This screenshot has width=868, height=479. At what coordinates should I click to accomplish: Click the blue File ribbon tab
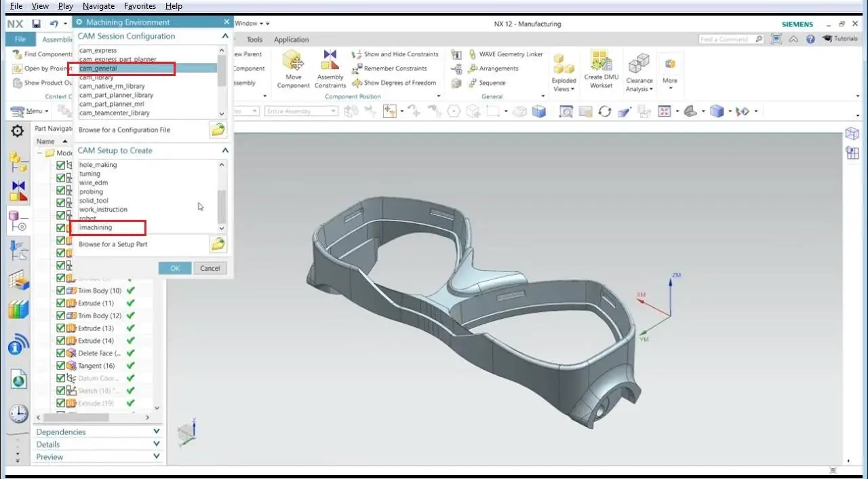click(x=20, y=39)
